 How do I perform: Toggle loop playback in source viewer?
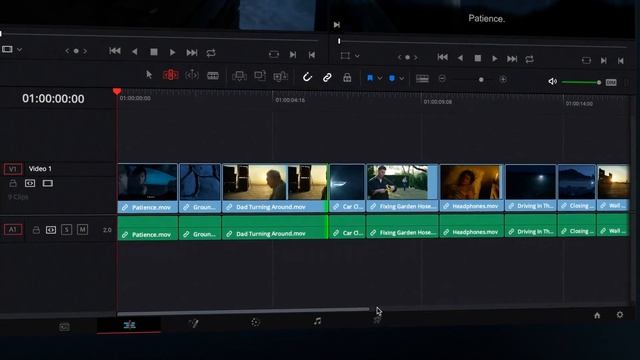[x=211, y=53]
